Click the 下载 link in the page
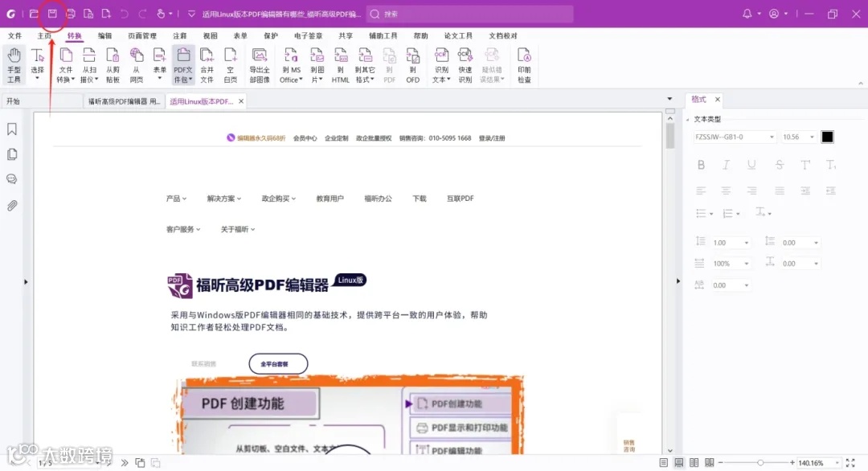Image resolution: width=868 pixels, height=471 pixels. tap(420, 199)
